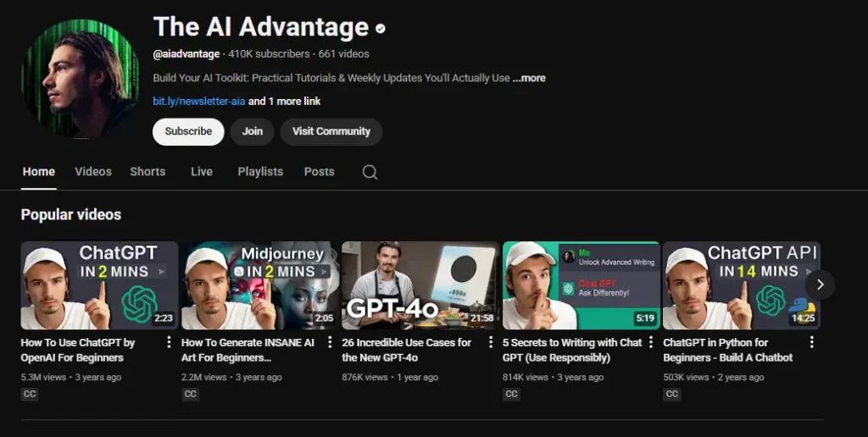The height and width of the screenshot is (437, 868).
Task: Click the CC badge under 5 Secrets to Writing video
Action: [511, 395]
